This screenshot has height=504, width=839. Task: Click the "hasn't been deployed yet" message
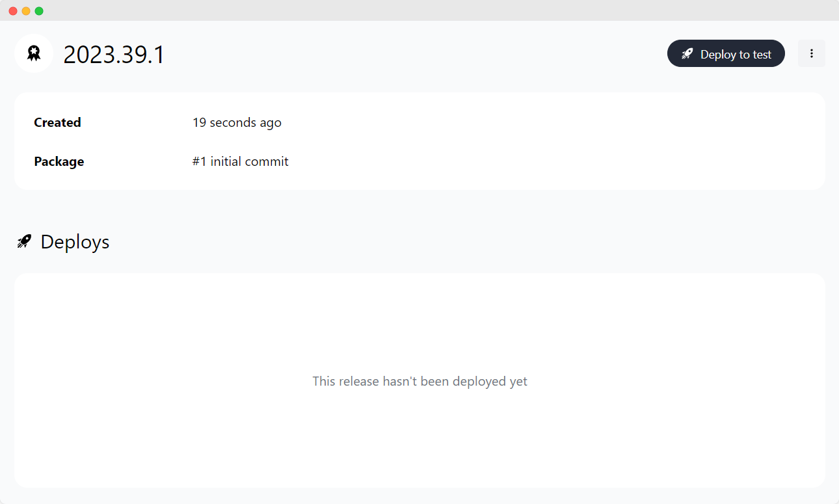click(419, 381)
